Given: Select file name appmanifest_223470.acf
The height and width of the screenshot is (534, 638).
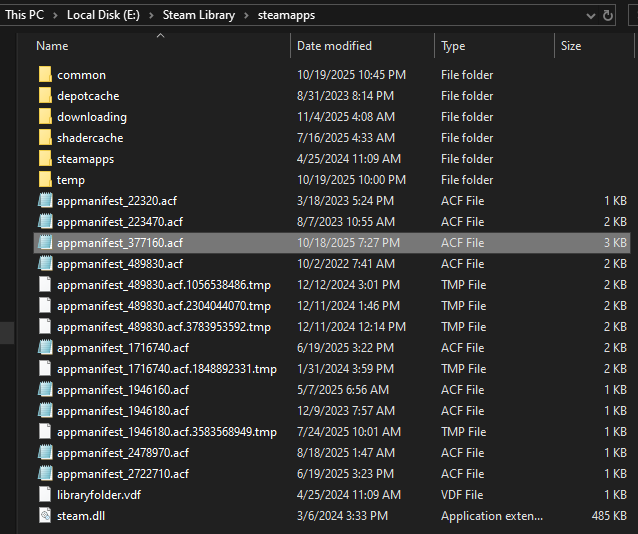Looking at the screenshot, I should point(120,222).
